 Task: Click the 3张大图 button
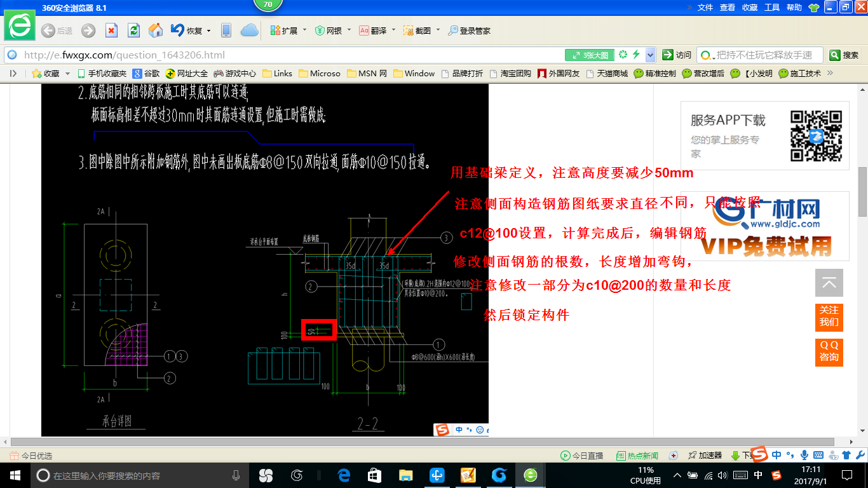pos(590,55)
